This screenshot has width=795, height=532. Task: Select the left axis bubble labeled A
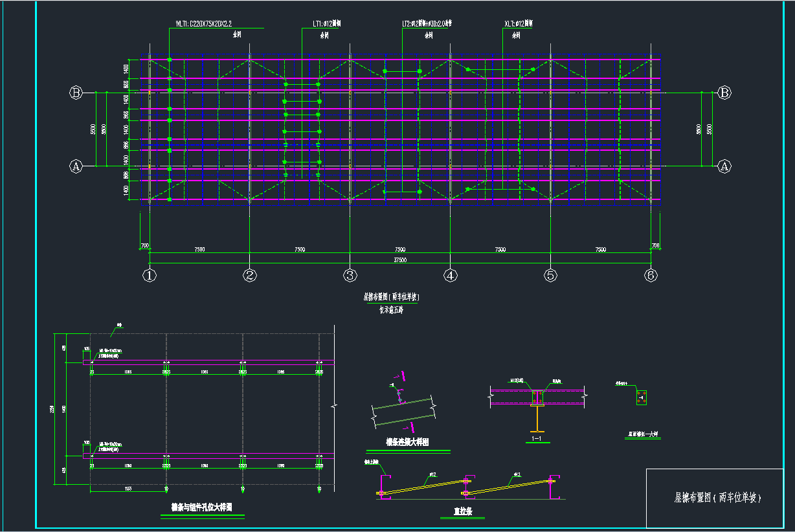76,166
